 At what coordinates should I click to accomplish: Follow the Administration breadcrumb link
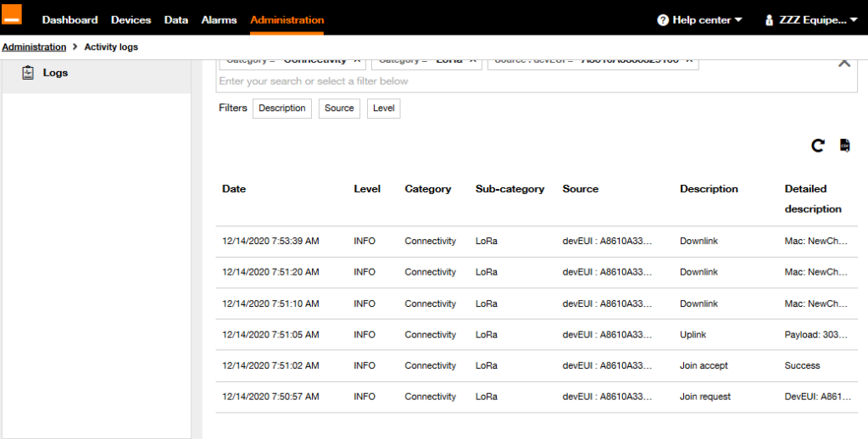point(34,47)
